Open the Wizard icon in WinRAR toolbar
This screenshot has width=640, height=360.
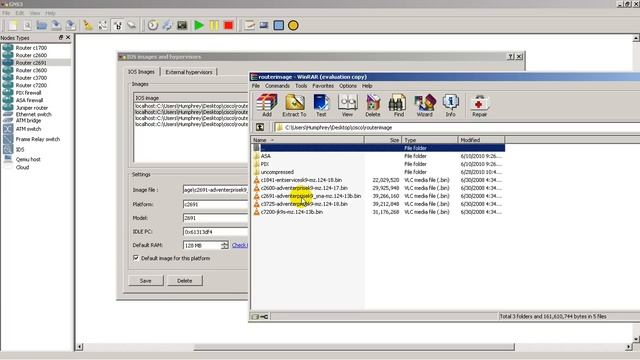click(x=424, y=105)
